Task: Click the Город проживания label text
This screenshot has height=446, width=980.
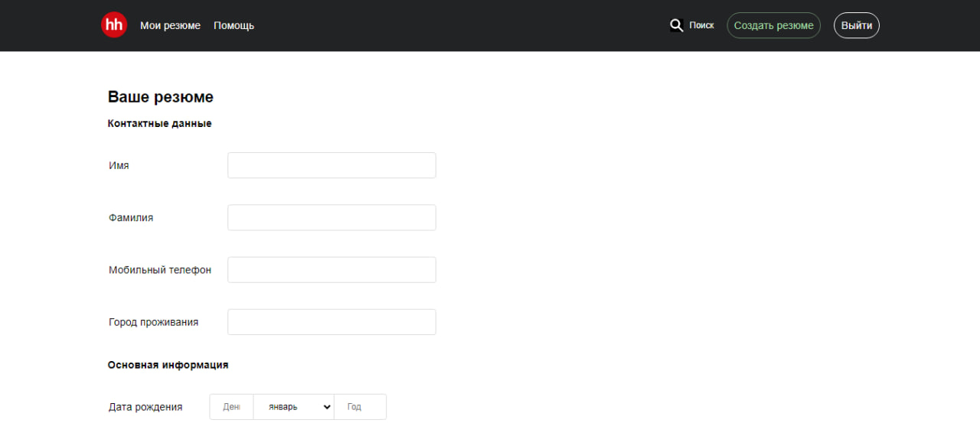Action: tap(153, 322)
